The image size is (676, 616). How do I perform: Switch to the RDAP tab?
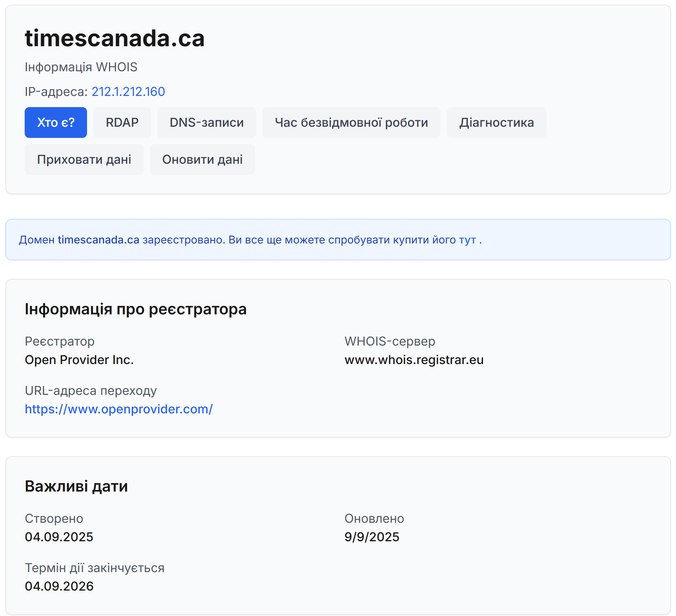[x=122, y=123]
